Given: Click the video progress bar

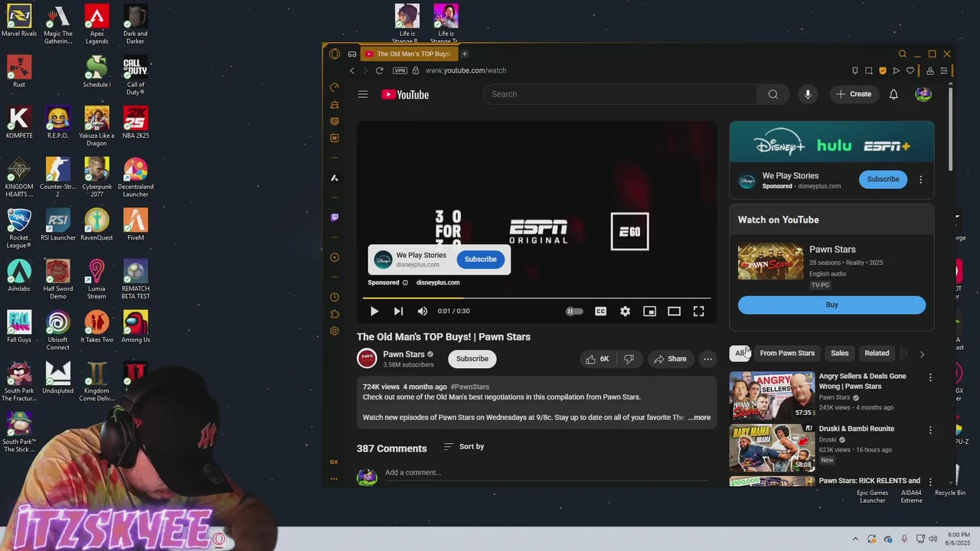Looking at the screenshot, I should [537, 298].
